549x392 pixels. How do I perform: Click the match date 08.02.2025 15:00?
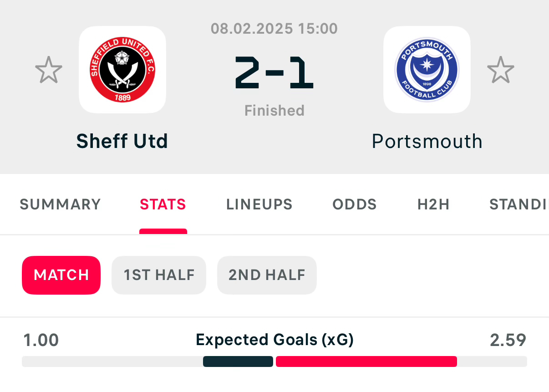[x=274, y=29]
